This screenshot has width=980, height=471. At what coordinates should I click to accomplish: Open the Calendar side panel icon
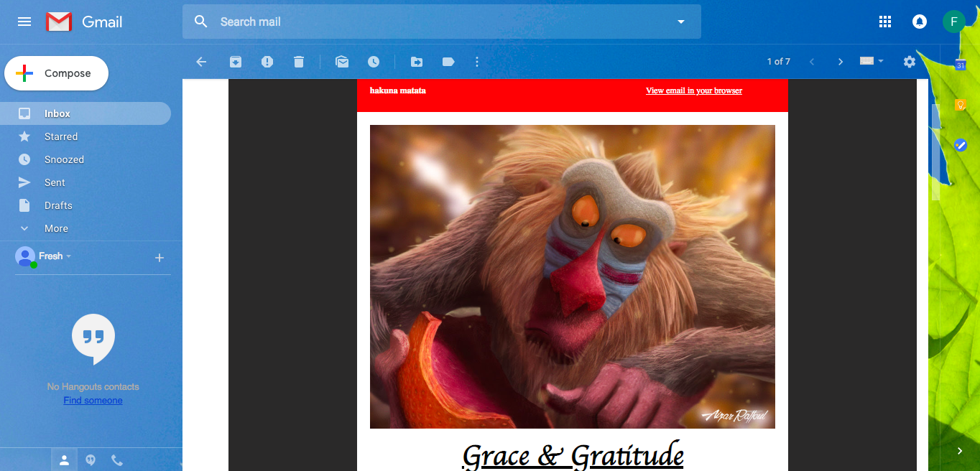(961, 65)
